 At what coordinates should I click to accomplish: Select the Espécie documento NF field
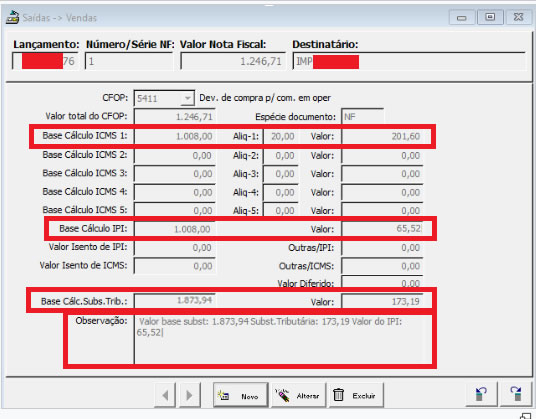(x=362, y=117)
